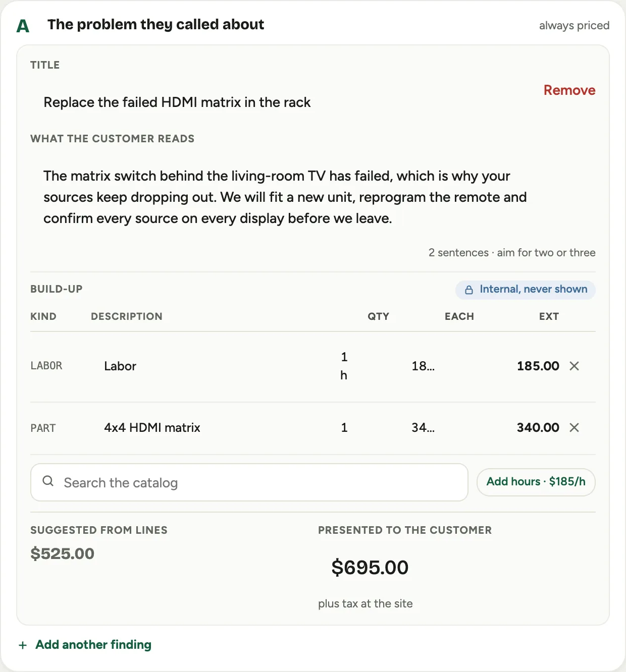Click the Remove link for this finding

click(x=569, y=90)
